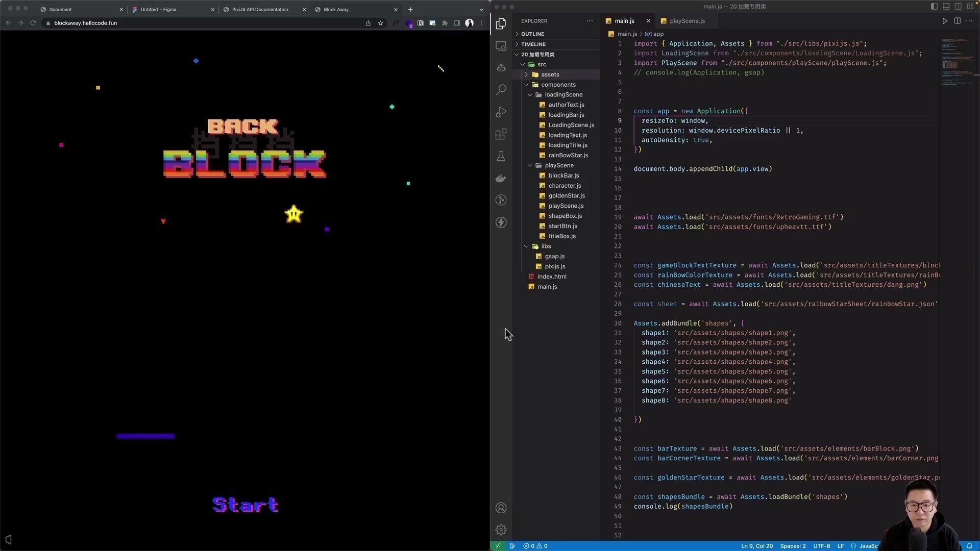Open the Explorer view icon
980x551 pixels.
pos(501,23)
